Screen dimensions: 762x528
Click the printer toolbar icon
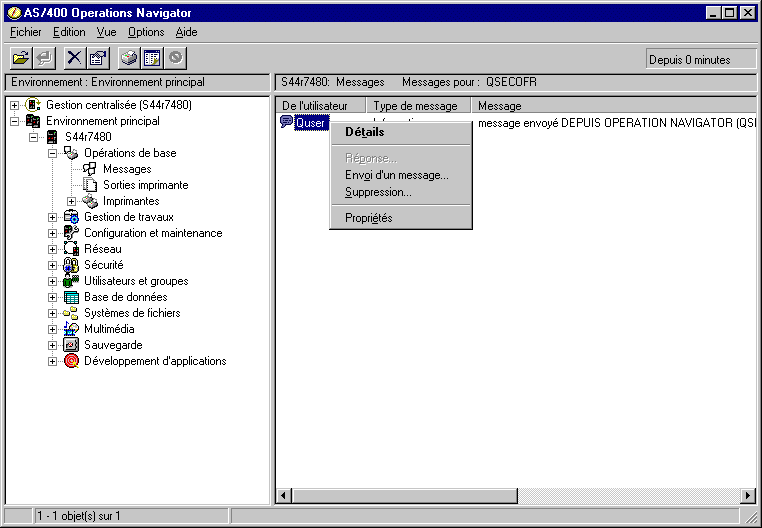coord(129,58)
